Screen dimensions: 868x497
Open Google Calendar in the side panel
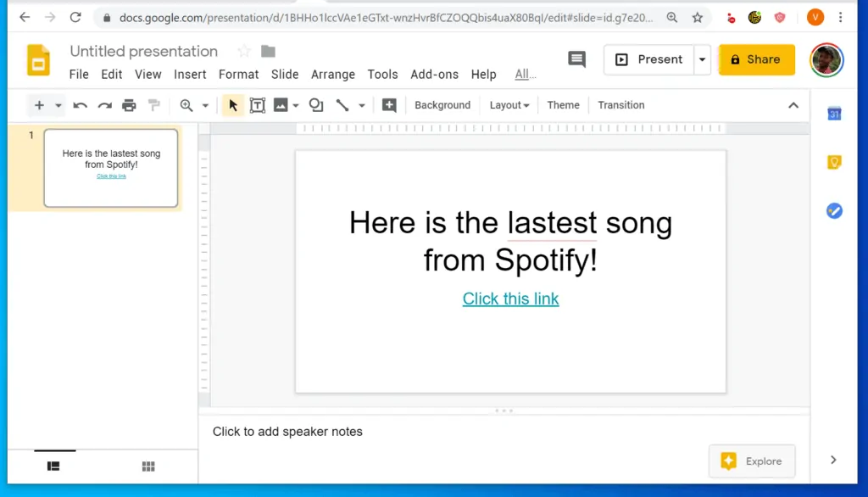point(835,113)
